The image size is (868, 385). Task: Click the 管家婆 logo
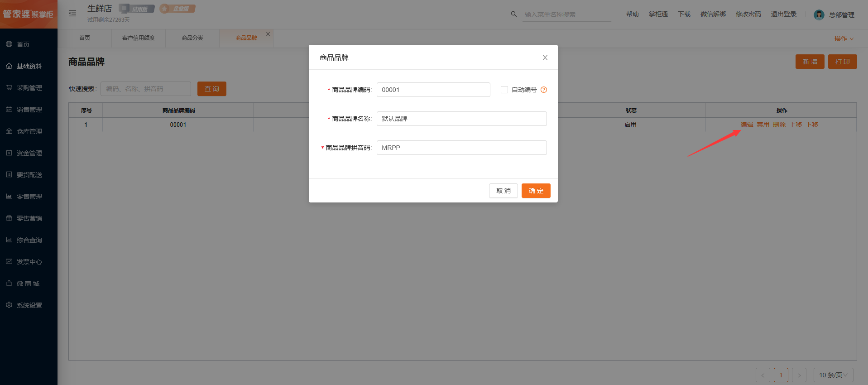tap(28, 14)
